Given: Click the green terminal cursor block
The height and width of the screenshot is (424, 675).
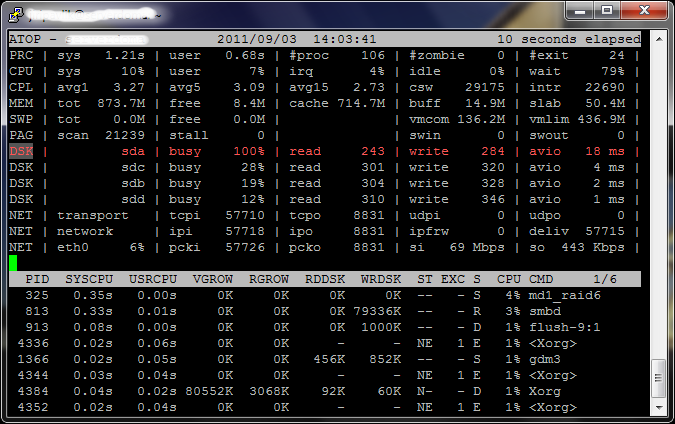Looking at the screenshot, I should pyautogui.click(x=13, y=263).
